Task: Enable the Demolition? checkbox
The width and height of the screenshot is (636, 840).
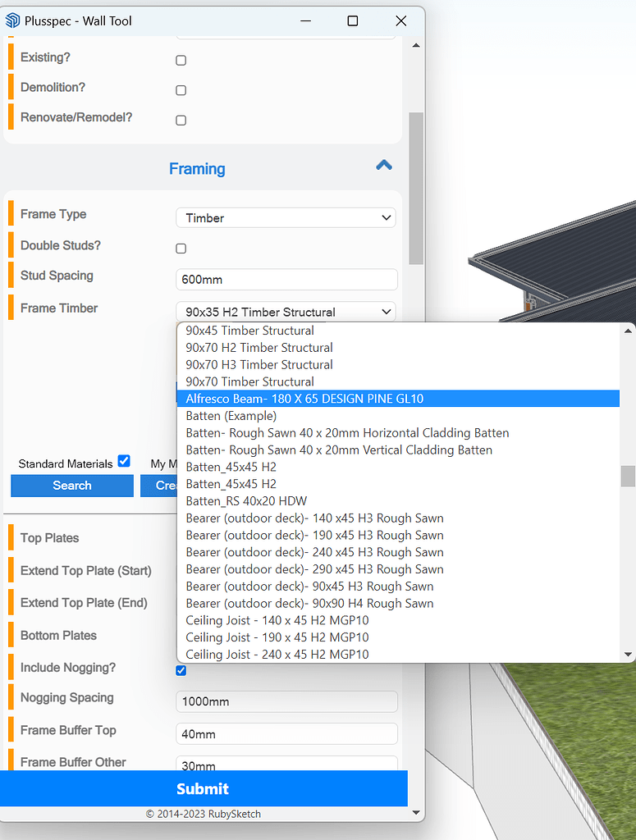Action: 181,90
